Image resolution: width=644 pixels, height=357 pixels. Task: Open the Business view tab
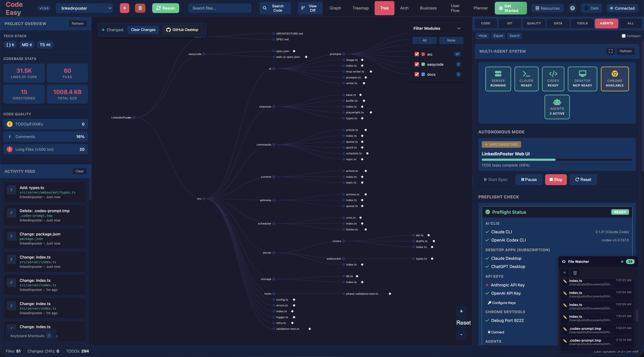pos(428,8)
